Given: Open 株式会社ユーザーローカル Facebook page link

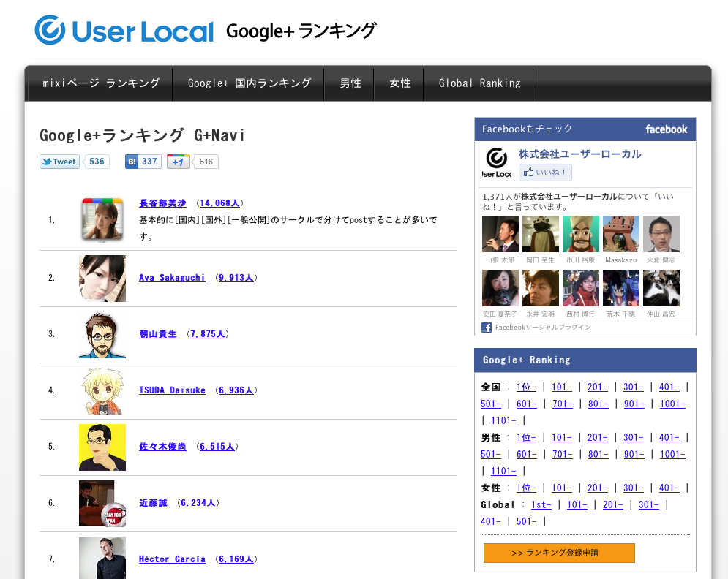Looking at the screenshot, I should tap(580, 154).
